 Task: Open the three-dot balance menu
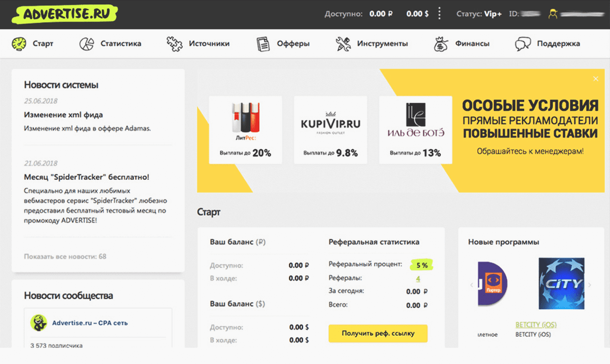pyautogui.click(x=440, y=14)
